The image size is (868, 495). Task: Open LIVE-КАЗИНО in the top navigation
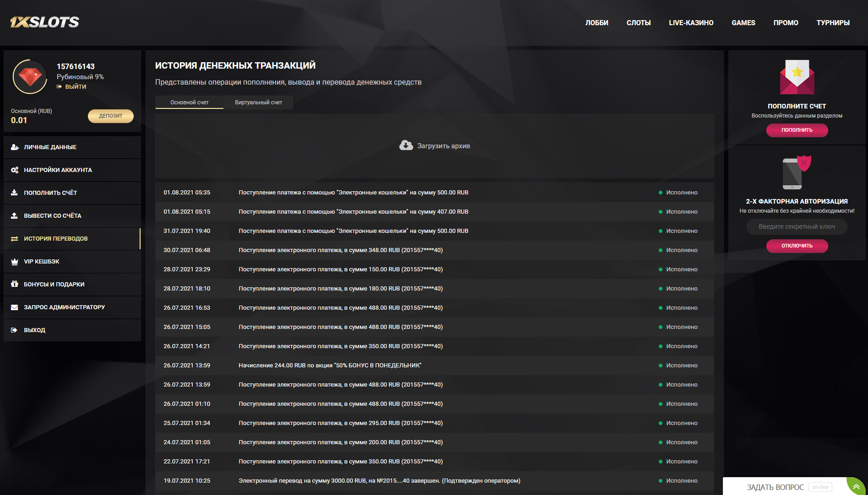point(691,23)
